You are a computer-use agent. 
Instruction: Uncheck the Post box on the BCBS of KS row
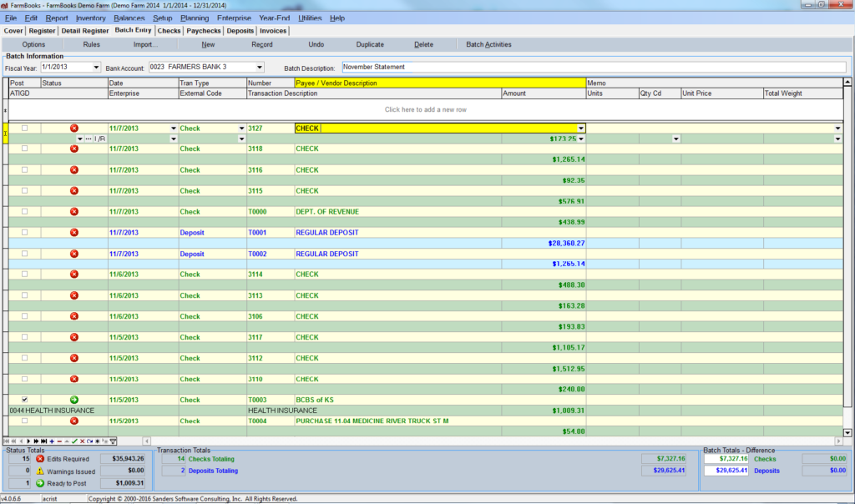[x=23, y=400]
